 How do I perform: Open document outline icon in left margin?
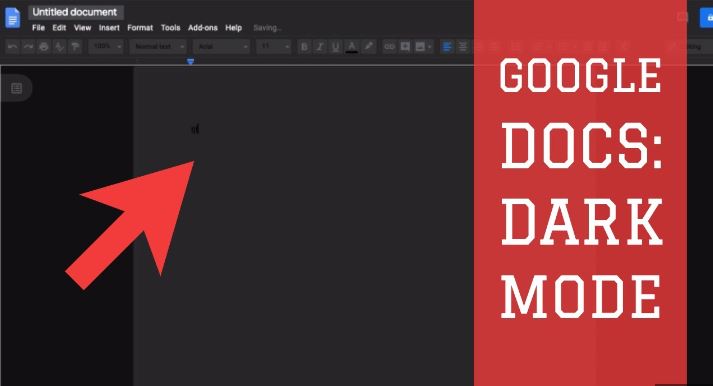pos(17,88)
